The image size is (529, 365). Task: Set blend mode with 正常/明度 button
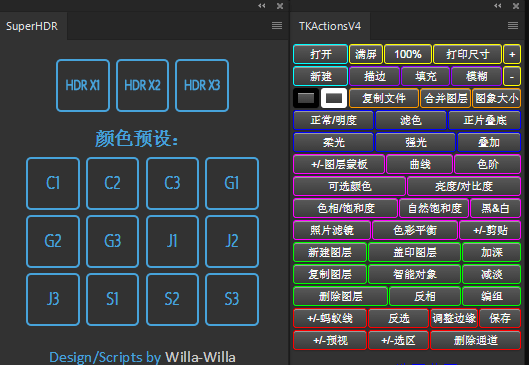pos(333,120)
